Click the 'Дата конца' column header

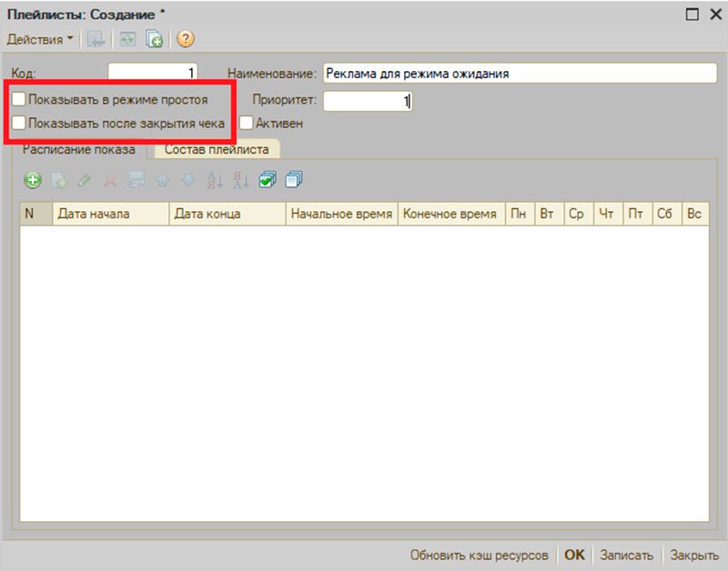227,214
